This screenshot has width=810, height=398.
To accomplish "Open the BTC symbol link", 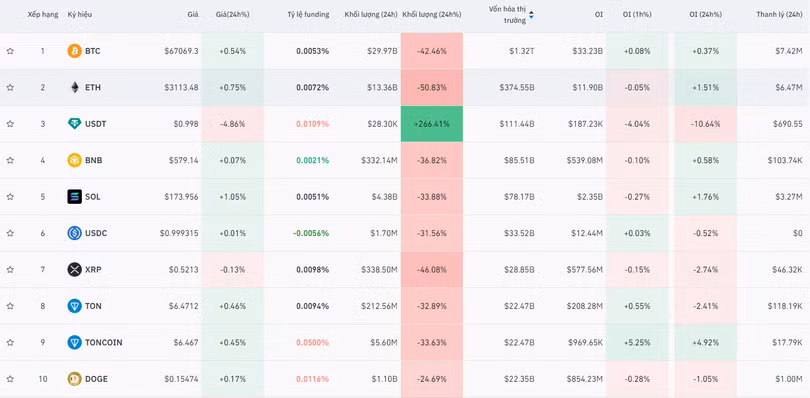I will (92, 51).
